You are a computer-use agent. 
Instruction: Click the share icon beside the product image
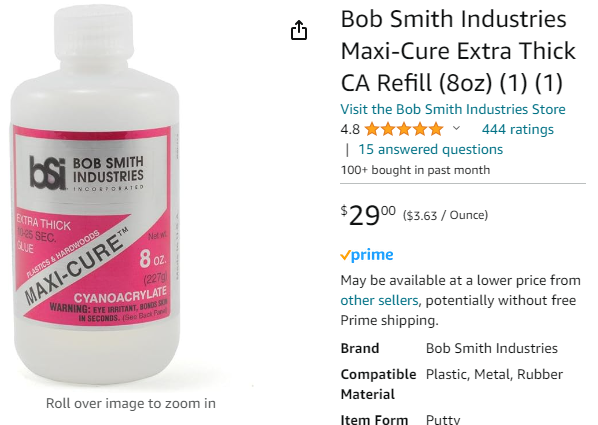pos(299,30)
